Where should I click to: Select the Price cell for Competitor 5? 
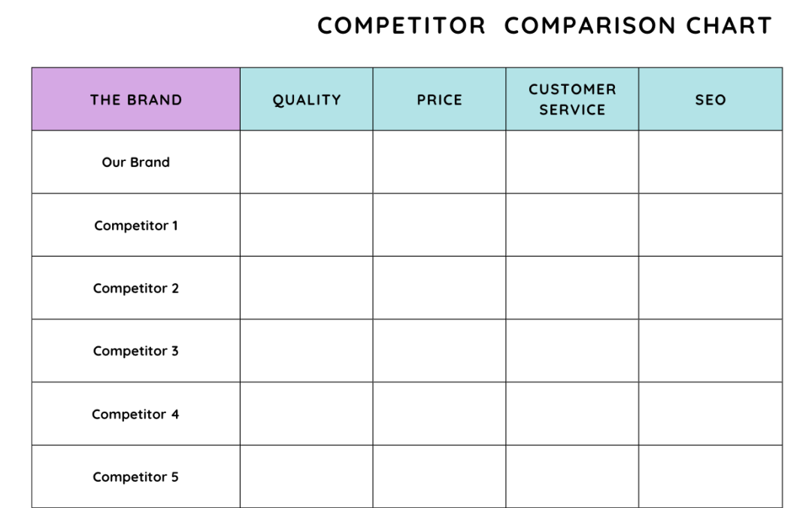[440, 476]
